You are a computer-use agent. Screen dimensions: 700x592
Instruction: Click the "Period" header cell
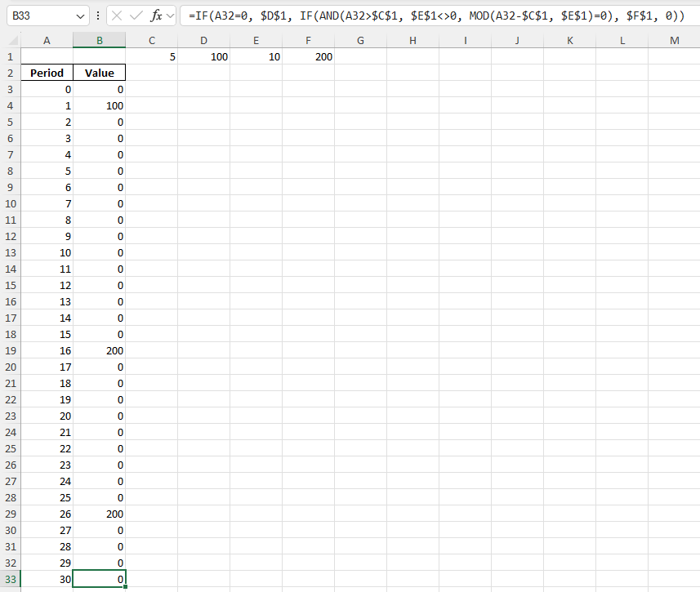[x=47, y=73]
